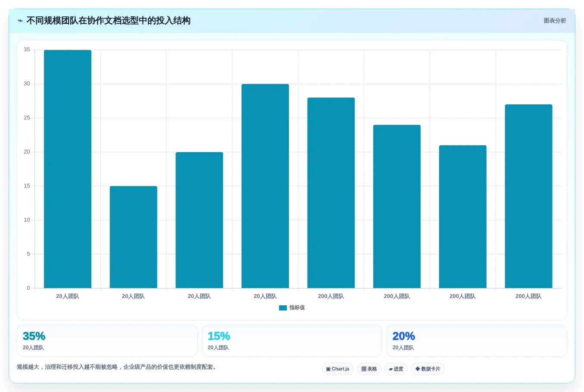Click the y-axis label 0
Screen dimensions: 584x392
pyautogui.click(x=28, y=288)
